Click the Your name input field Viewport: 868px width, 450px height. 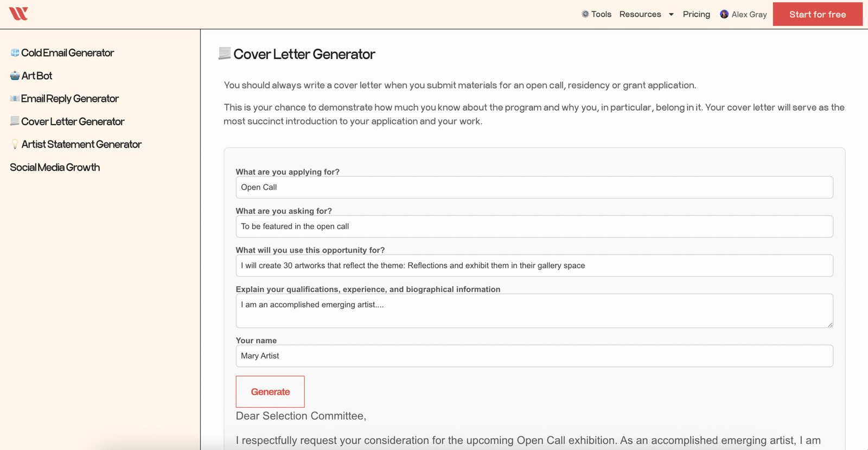point(534,356)
